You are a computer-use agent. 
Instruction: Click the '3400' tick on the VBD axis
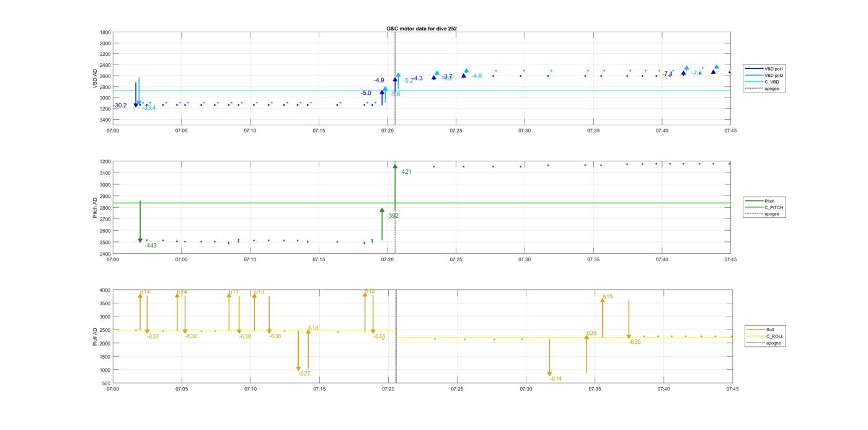[x=105, y=120]
